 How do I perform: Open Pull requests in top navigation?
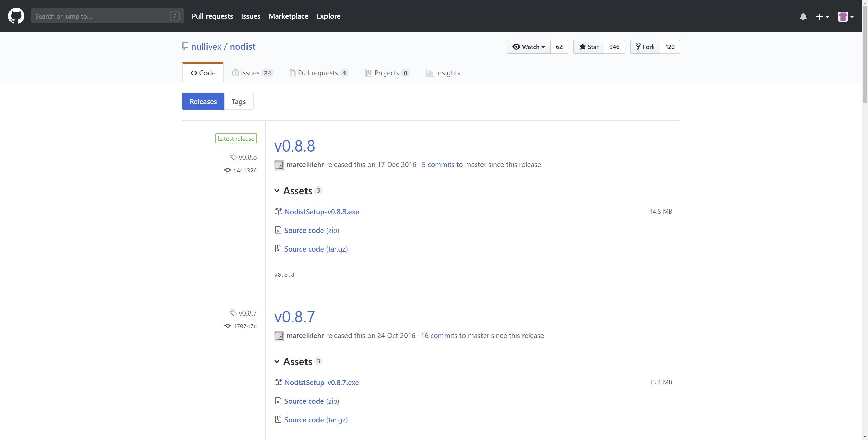[212, 16]
